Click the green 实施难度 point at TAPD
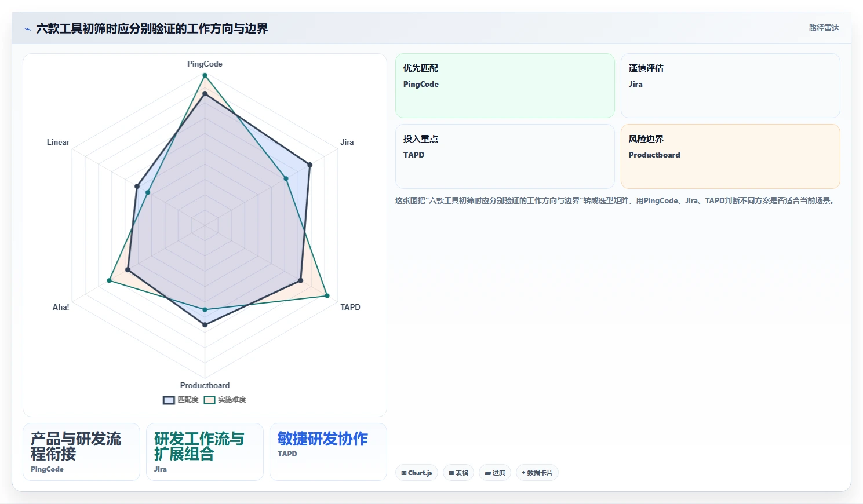Screen dimensions: 863x504 click(x=327, y=295)
